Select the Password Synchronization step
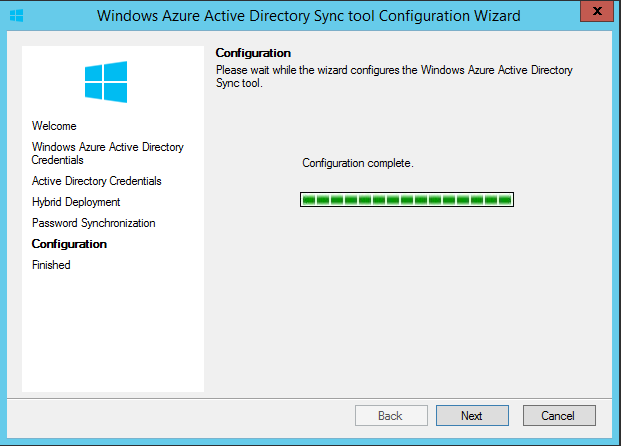This screenshot has width=621, height=446. (x=93, y=223)
